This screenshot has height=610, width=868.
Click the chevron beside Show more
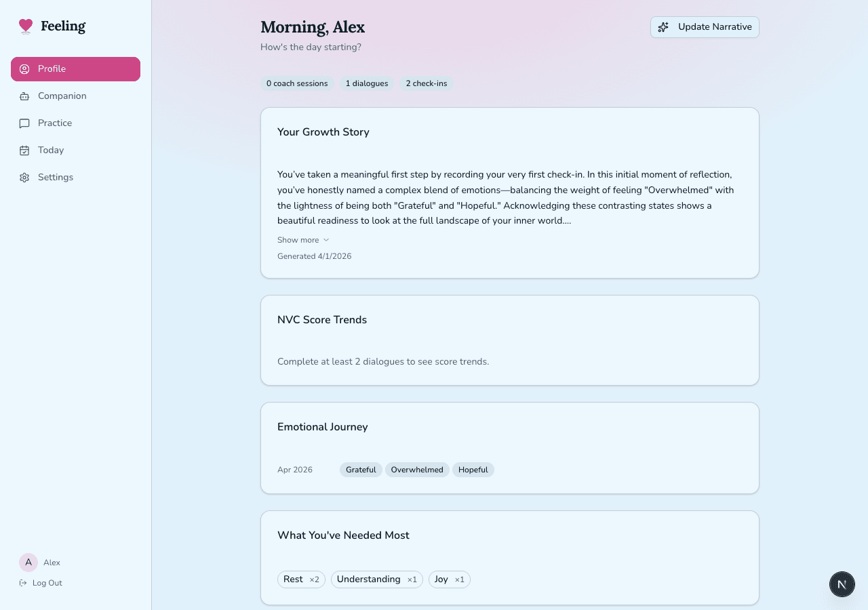tap(326, 240)
